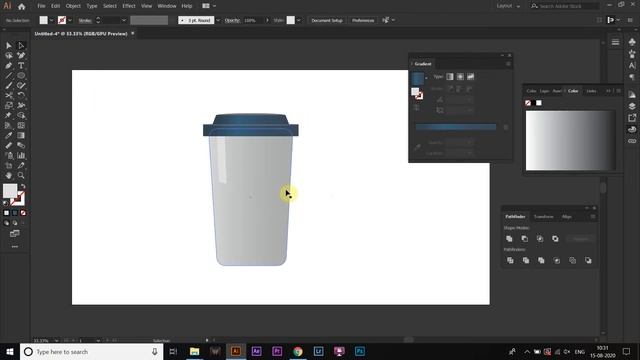Select the Zoom magnifier tool

coord(21,176)
